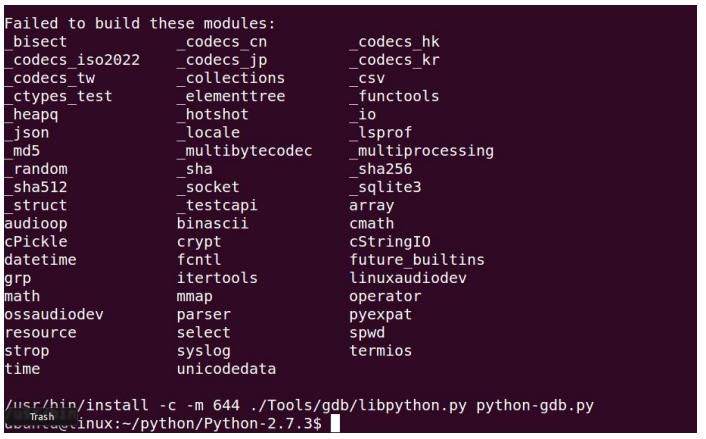
Task: Click the terminal cursor block after the prompt
Action: click(335, 424)
